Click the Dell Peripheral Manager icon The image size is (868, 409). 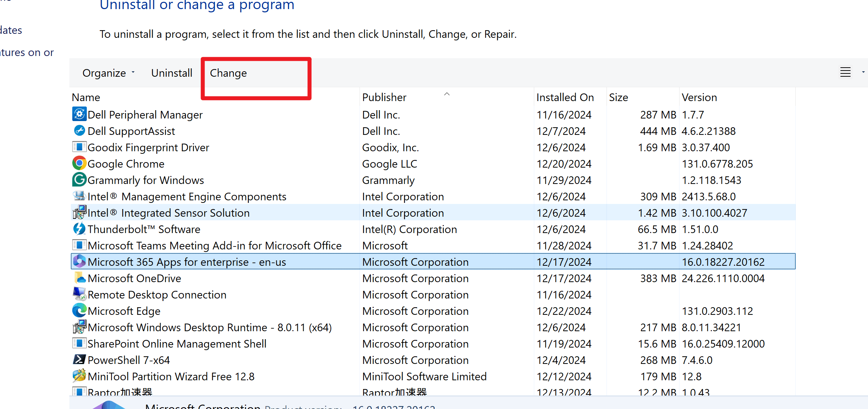pos(79,115)
